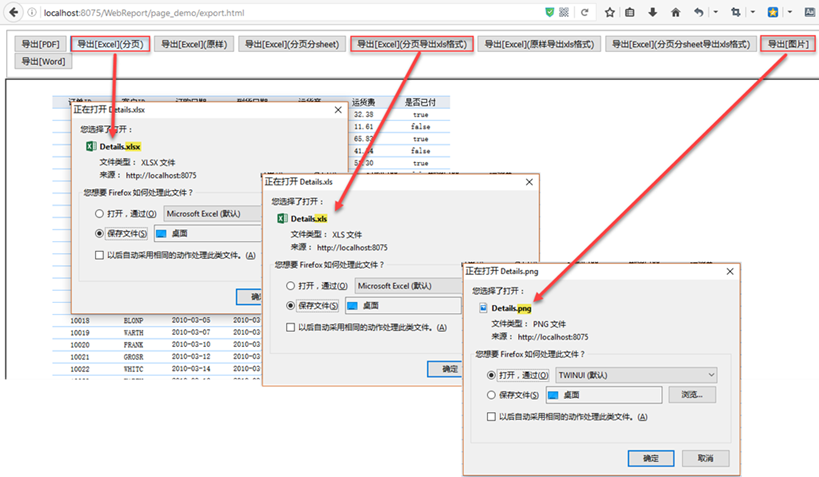
Task: Click customer cell FRANK
Action: (133, 345)
